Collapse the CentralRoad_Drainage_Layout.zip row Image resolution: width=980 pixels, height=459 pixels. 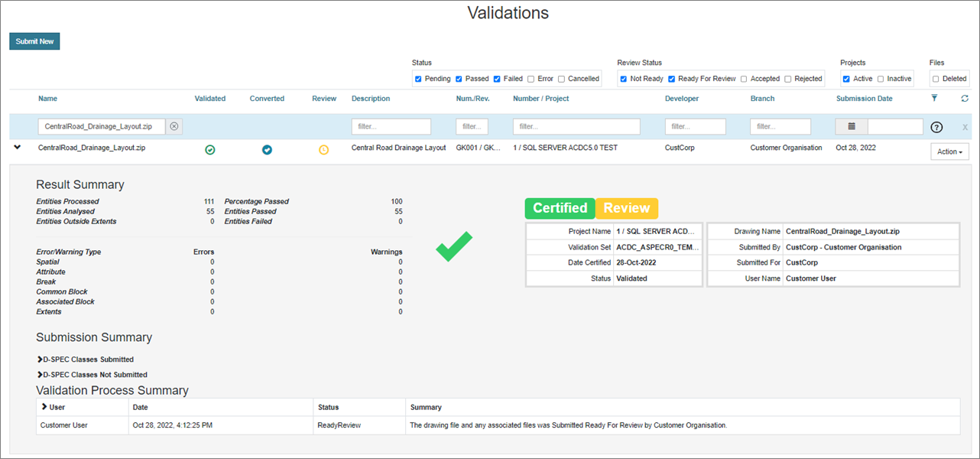(17, 148)
